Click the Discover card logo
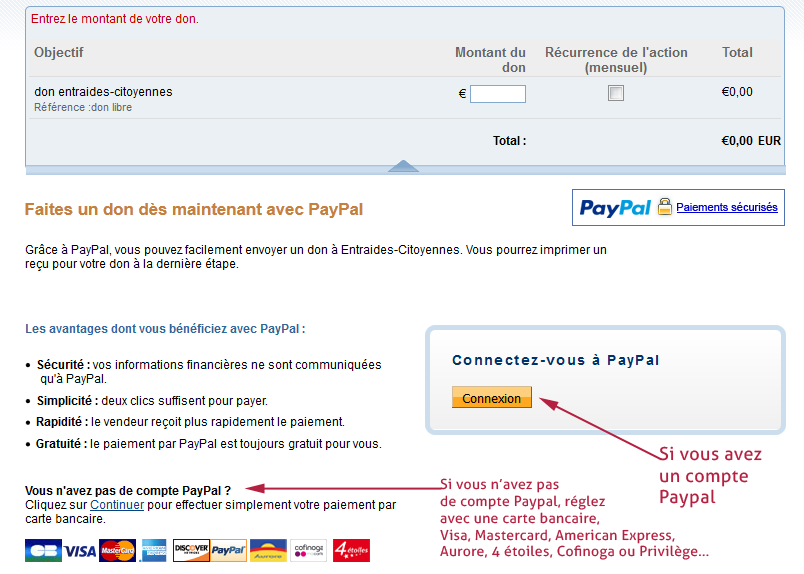This screenshot has height=574, width=804. (191, 550)
